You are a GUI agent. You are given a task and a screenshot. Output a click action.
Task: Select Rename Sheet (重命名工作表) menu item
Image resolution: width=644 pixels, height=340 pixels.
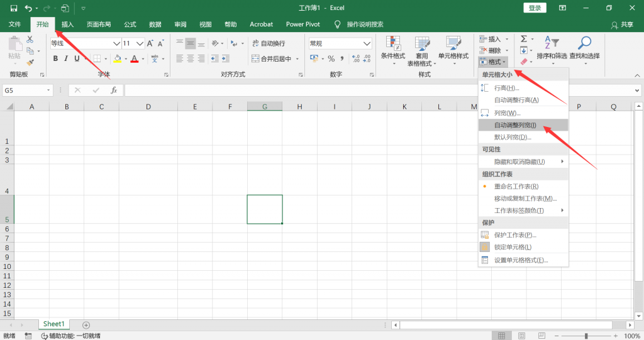523,187
